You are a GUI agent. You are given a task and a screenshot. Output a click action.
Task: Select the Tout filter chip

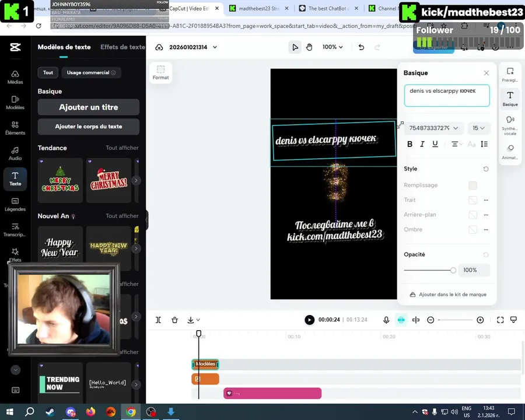tap(48, 72)
